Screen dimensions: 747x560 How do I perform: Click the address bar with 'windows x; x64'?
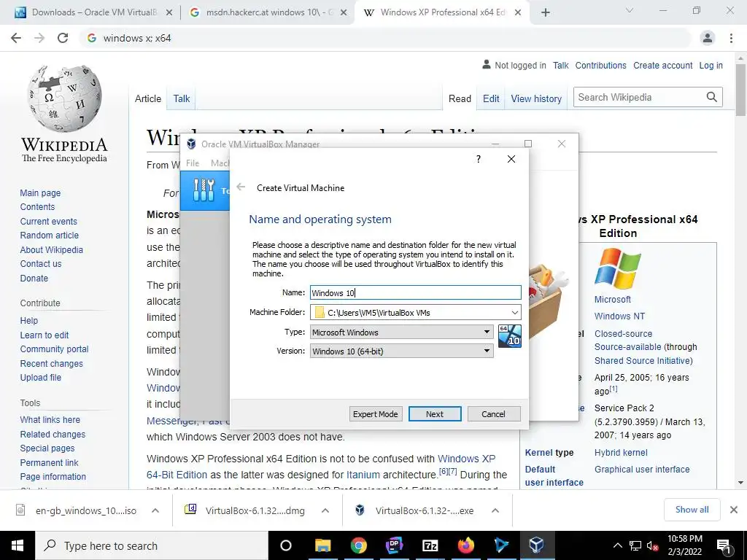[x=386, y=38]
